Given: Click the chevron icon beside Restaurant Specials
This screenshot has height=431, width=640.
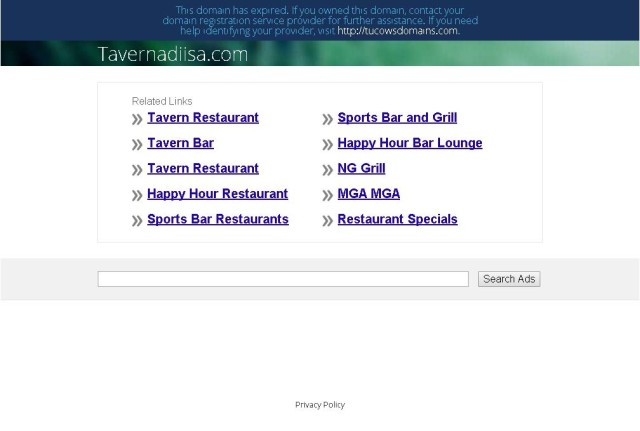Looking at the screenshot, I should [327, 221].
